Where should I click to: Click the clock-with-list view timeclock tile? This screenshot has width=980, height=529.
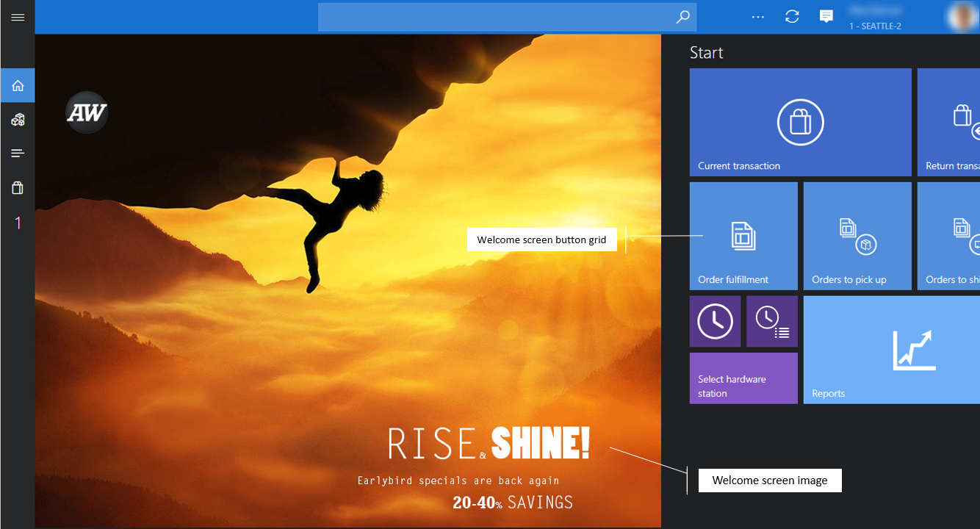[771, 321]
